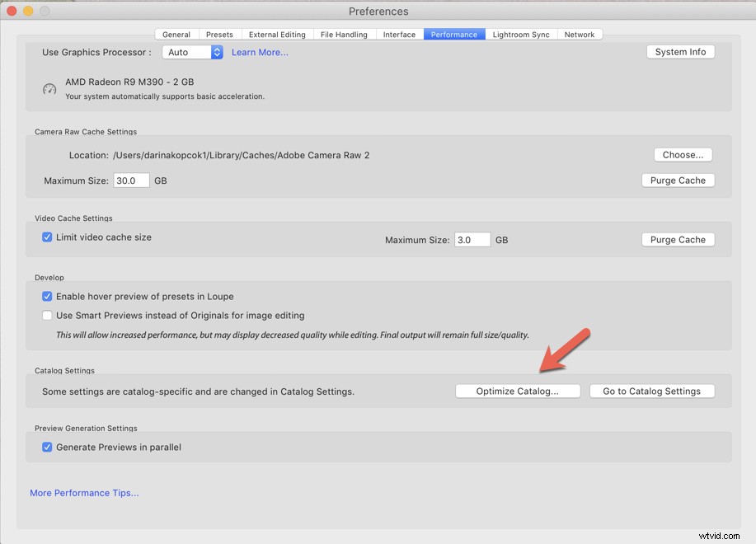Open the General preferences tab
Screen dimensions: 756x544
pyautogui.click(x=176, y=34)
